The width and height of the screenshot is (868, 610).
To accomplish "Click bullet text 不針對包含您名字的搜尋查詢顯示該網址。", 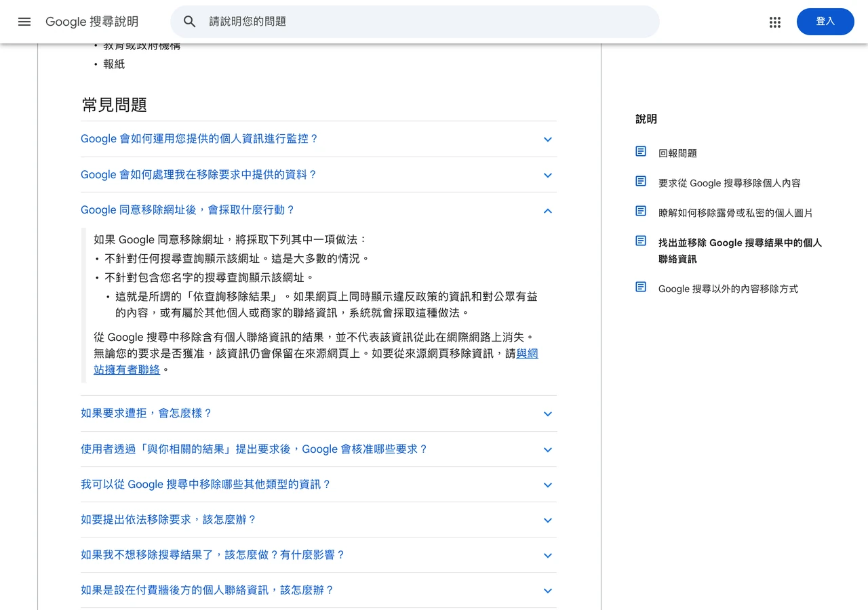I will pyautogui.click(x=210, y=277).
